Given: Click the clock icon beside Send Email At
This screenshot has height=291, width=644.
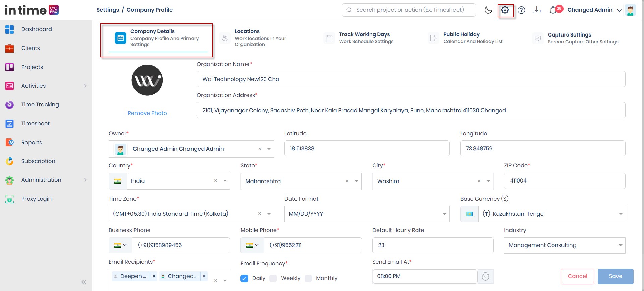Looking at the screenshot, I should (x=485, y=277).
